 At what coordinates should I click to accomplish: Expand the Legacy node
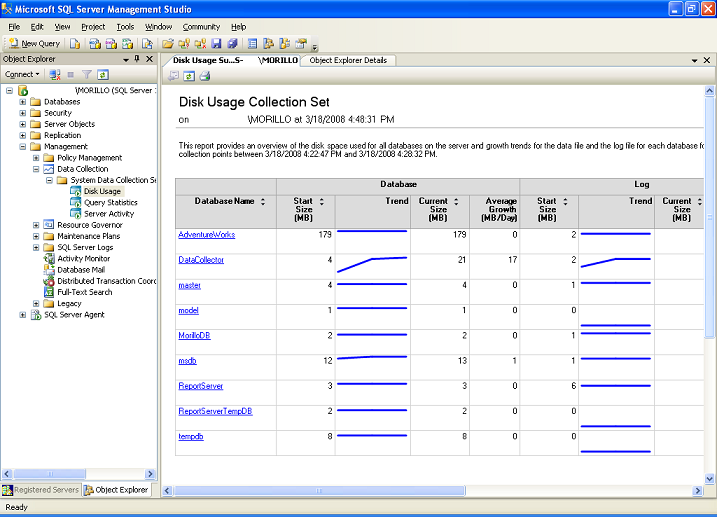coord(36,304)
